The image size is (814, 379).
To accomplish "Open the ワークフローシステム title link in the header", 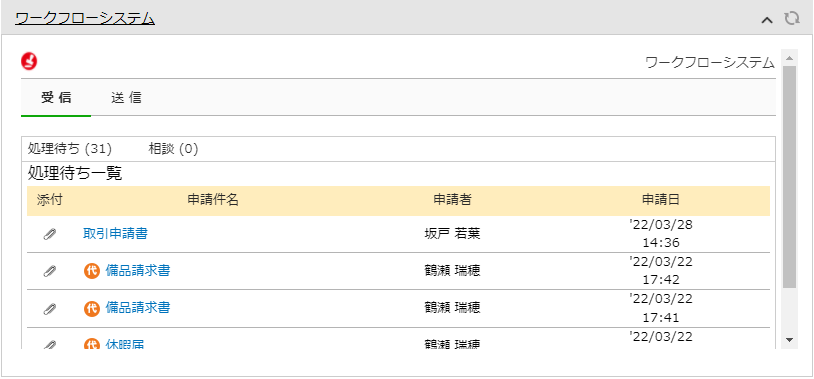I will tap(85, 19).
